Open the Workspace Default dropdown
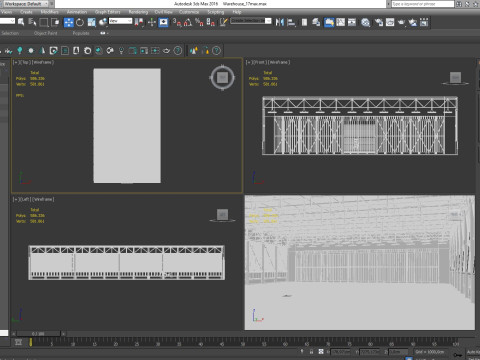Image resolution: width=480 pixels, height=360 pixels. tap(26, 4)
